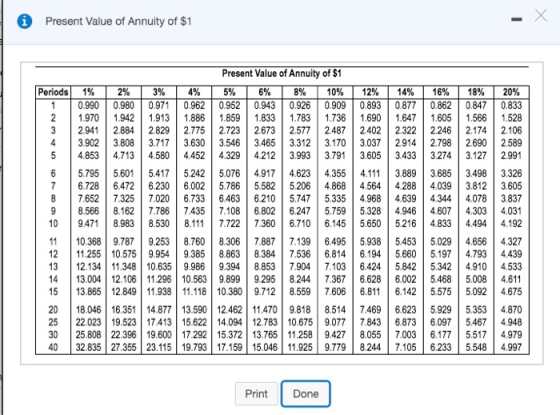Click value 6.710 in the 8% column
The width and height of the screenshot is (560, 415).
300,224
